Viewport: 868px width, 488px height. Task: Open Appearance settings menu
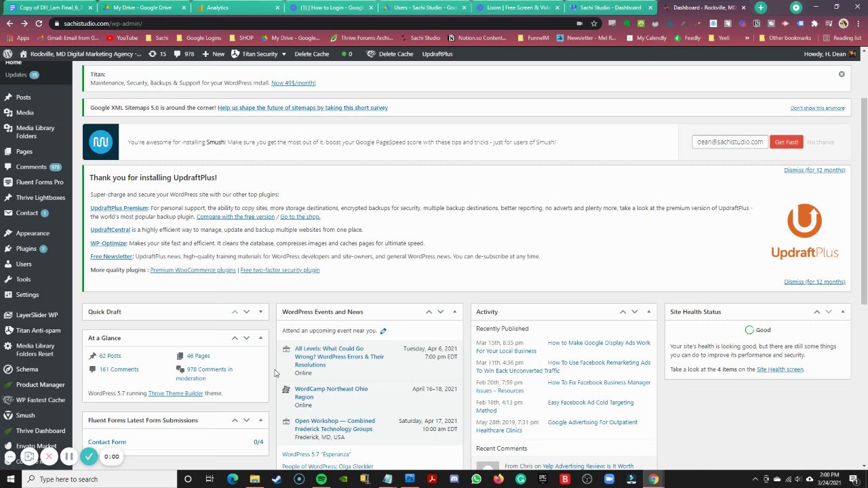(x=33, y=233)
